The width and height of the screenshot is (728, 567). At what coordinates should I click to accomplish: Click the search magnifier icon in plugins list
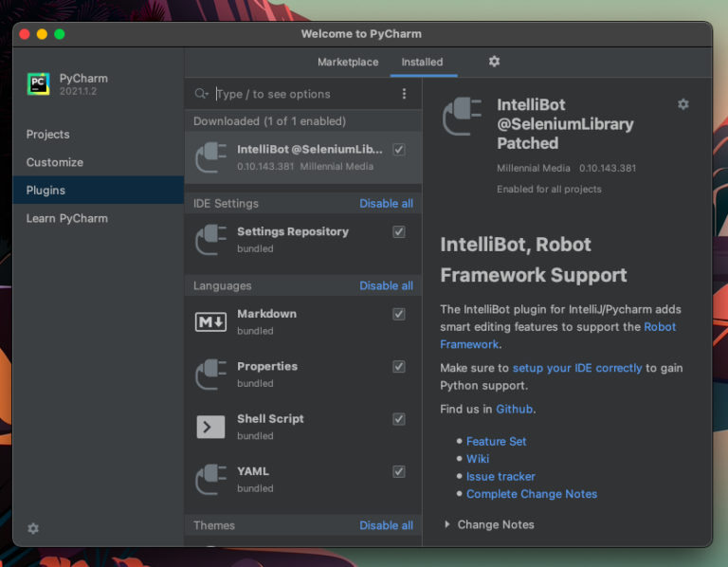point(201,94)
